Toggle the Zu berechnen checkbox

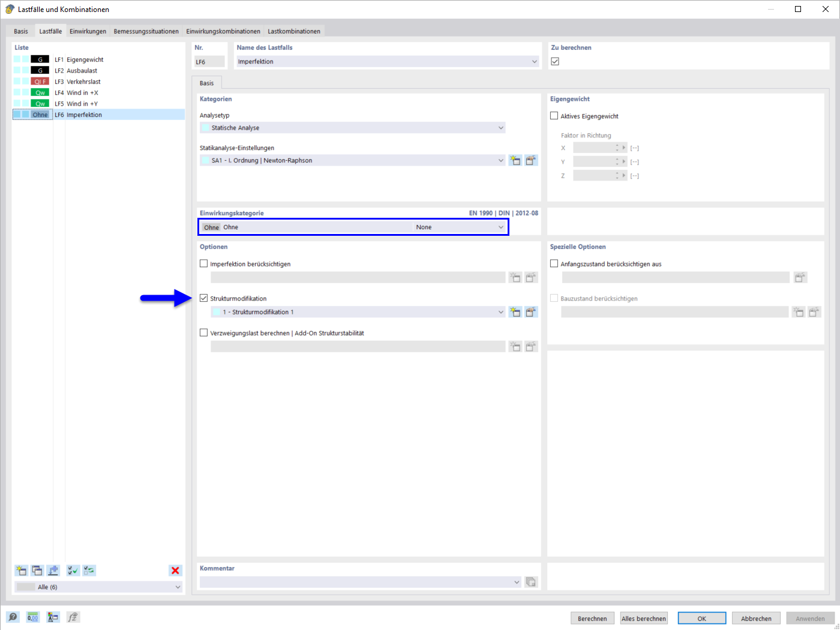[x=555, y=61]
